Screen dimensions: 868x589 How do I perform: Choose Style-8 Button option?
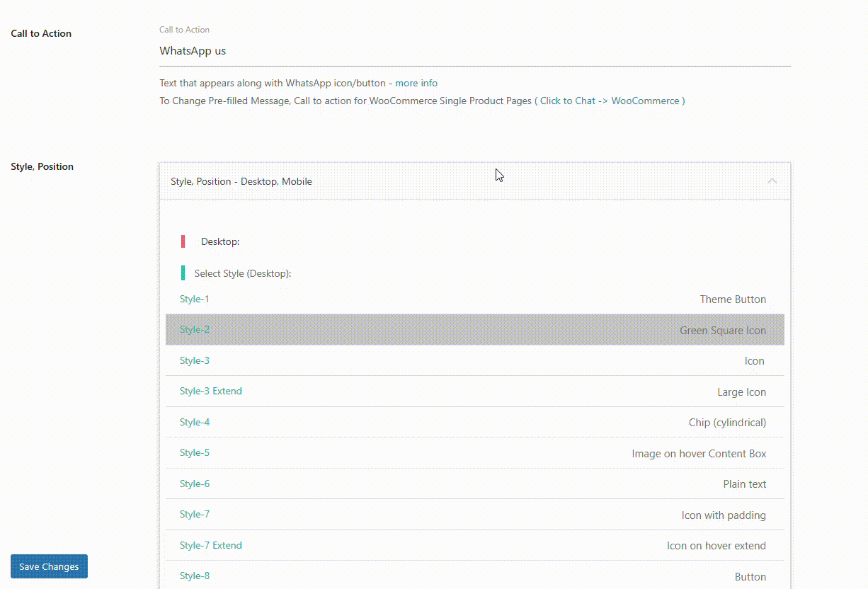click(x=474, y=576)
